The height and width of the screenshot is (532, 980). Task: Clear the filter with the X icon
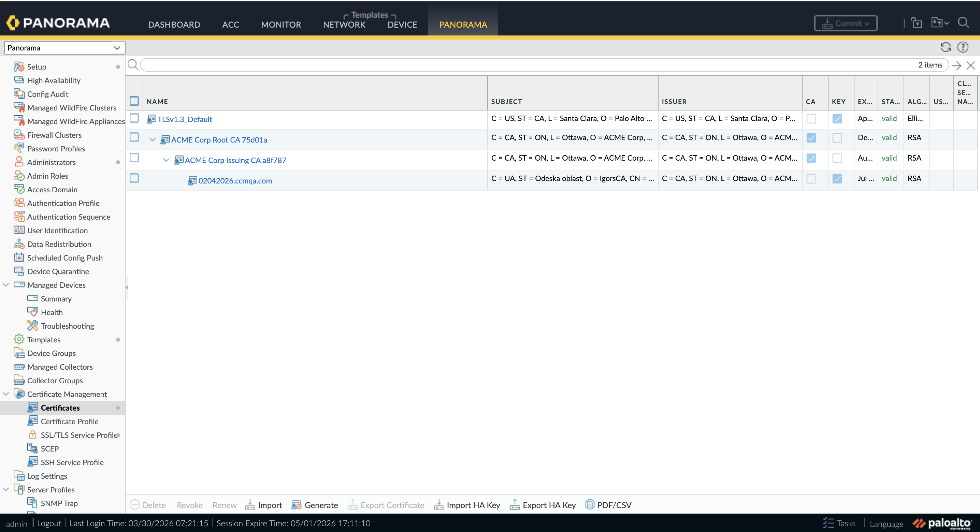point(971,65)
